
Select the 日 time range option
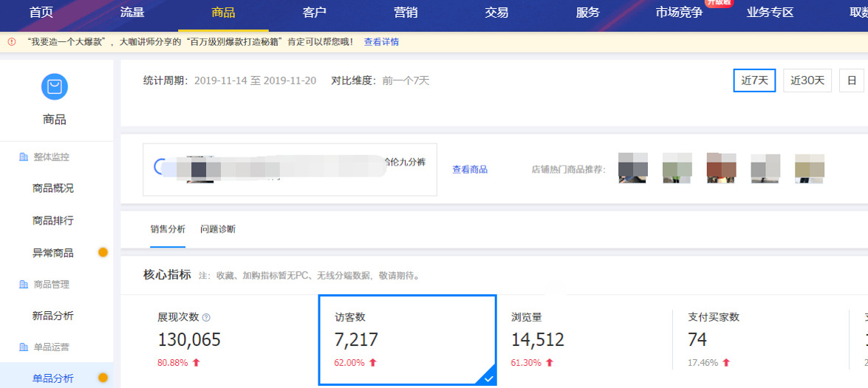852,81
